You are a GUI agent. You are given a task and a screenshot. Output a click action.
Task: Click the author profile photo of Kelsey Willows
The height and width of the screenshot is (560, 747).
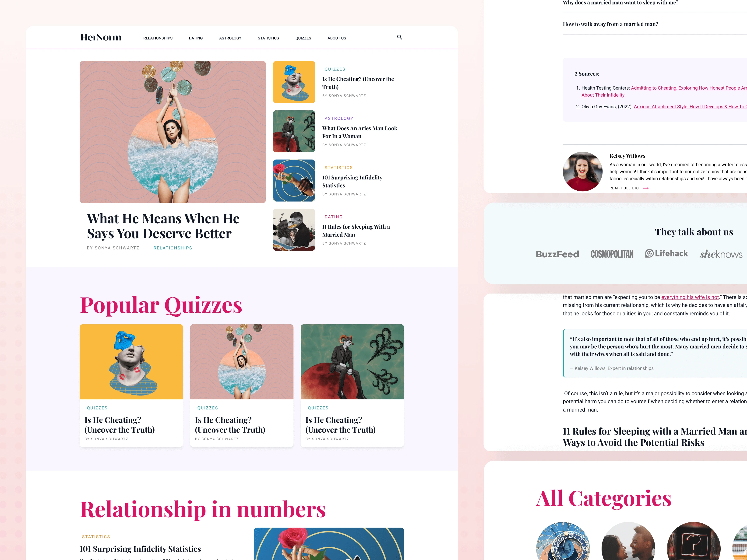(x=582, y=171)
